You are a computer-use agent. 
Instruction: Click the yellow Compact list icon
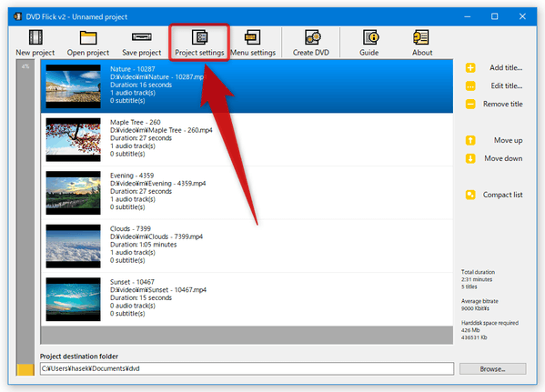[x=470, y=195]
